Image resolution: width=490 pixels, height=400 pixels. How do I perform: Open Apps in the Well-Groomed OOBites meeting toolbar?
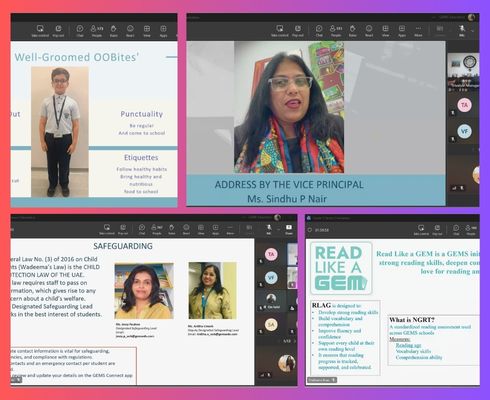pyautogui.click(x=163, y=31)
